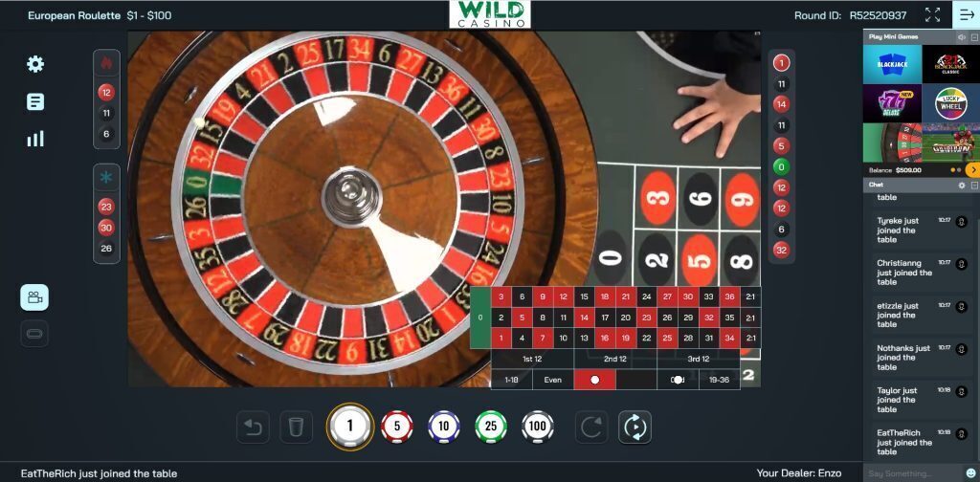The width and height of the screenshot is (980, 482).
Task: Open the game history notes icon
Action: (x=35, y=101)
